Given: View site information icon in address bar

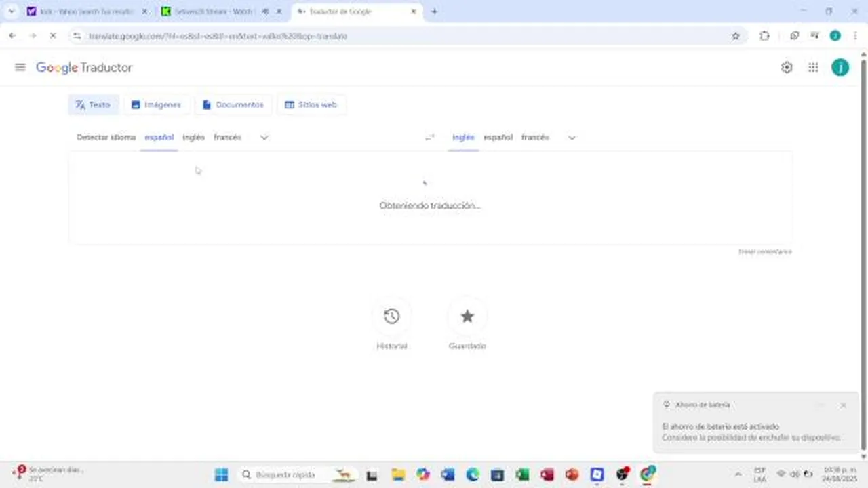Looking at the screenshot, I should pos(77,36).
